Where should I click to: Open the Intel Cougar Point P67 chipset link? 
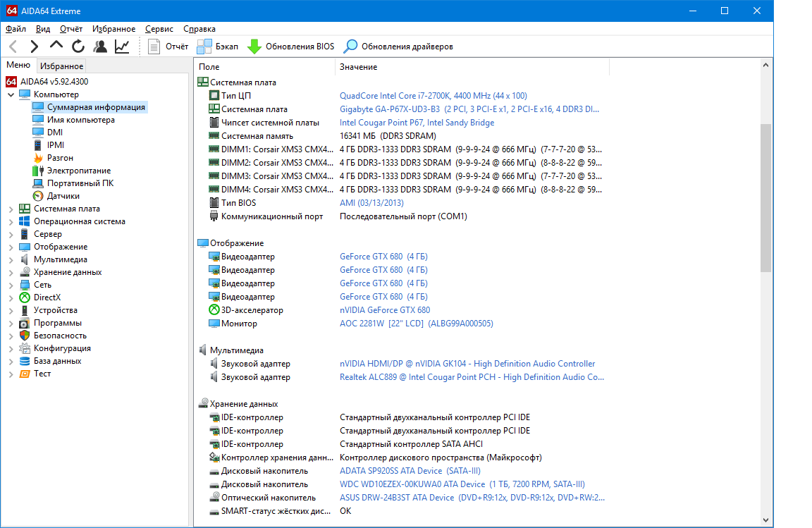(x=417, y=123)
